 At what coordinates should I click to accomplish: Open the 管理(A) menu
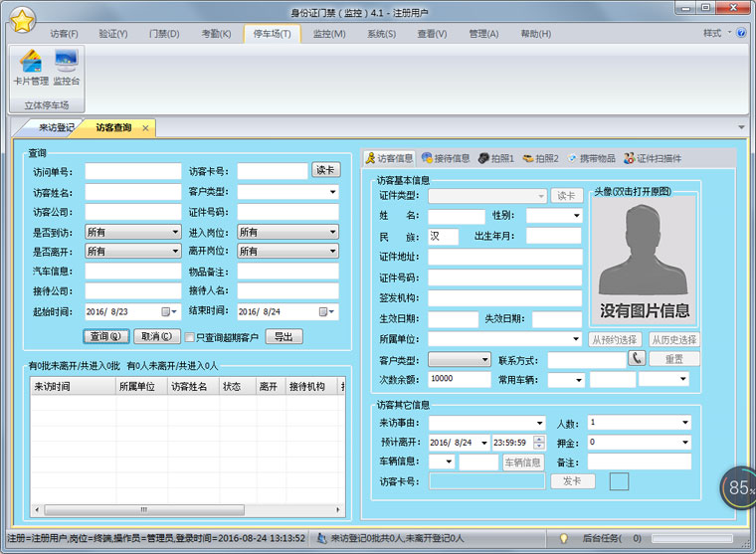(483, 34)
